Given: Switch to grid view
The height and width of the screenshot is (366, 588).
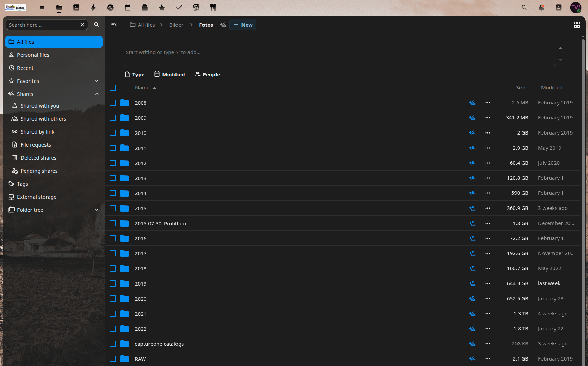Looking at the screenshot, I should [x=577, y=25].
